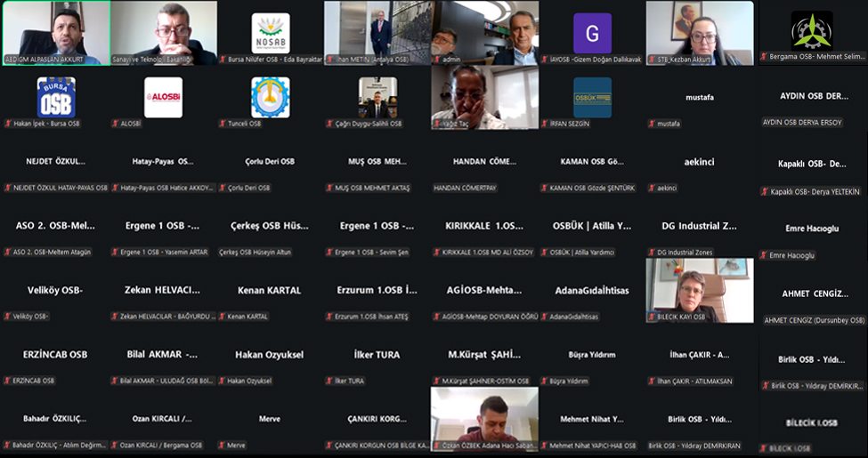Image resolution: width=868 pixels, height=458 pixels.
Task: Select the Bursa OSB logo avatar
Action: [x=56, y=97]
